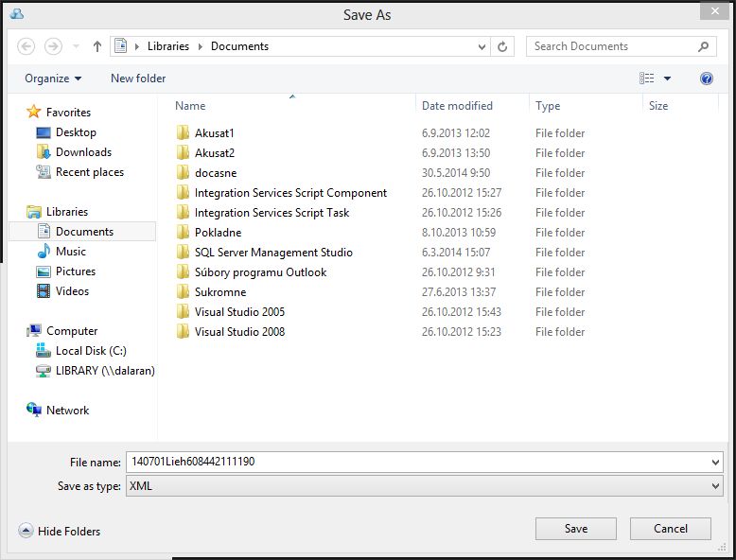
Task: Click the Up one level arrow
Action: (96, 46)
